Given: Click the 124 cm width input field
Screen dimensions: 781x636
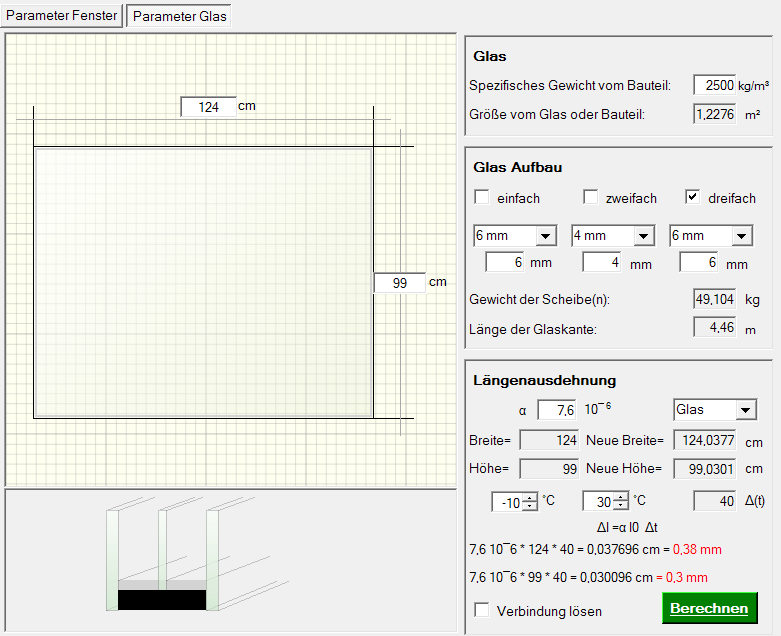Looking at the screenshot, I should [208, 107].
